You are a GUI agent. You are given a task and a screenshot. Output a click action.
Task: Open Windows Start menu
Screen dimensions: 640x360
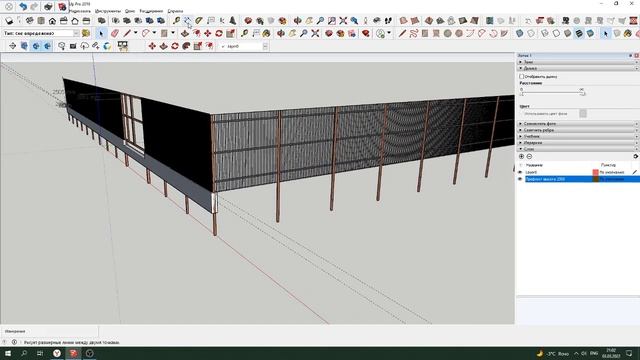[x=8, y=353]
